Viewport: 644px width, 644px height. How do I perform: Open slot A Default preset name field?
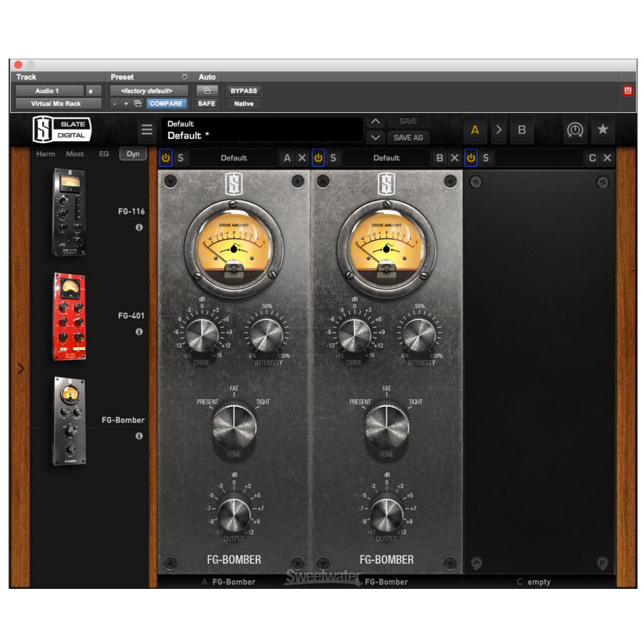point(234,157)
